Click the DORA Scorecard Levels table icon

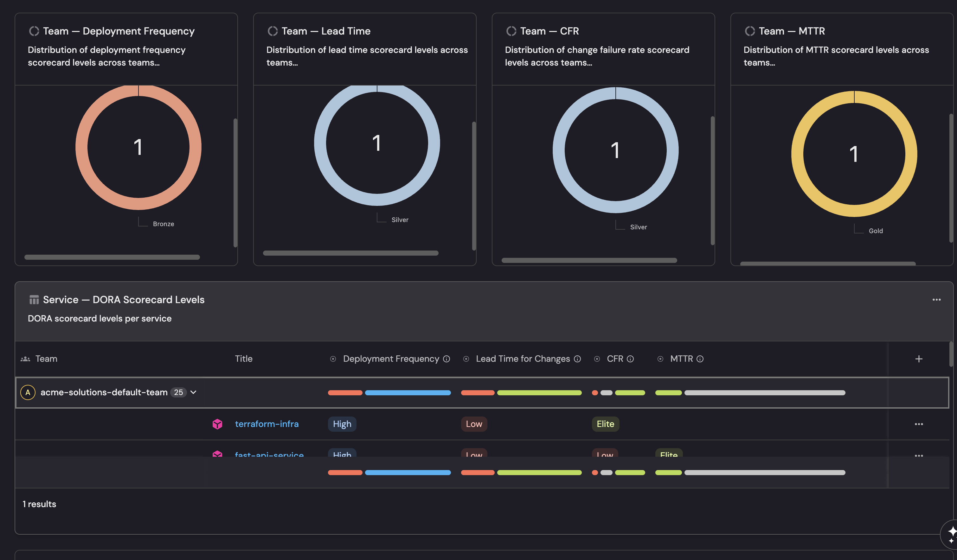click(x=34, y=300)
